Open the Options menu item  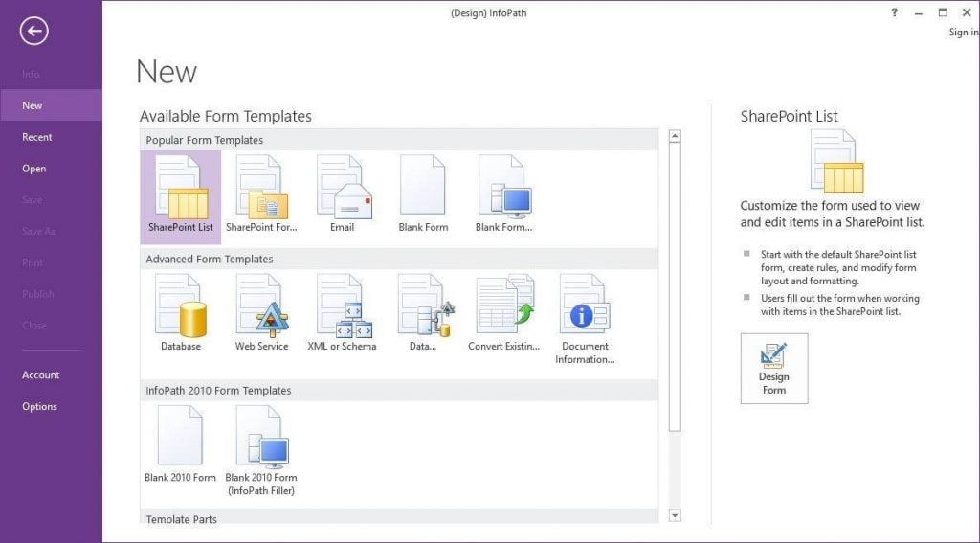pos(51,406)
